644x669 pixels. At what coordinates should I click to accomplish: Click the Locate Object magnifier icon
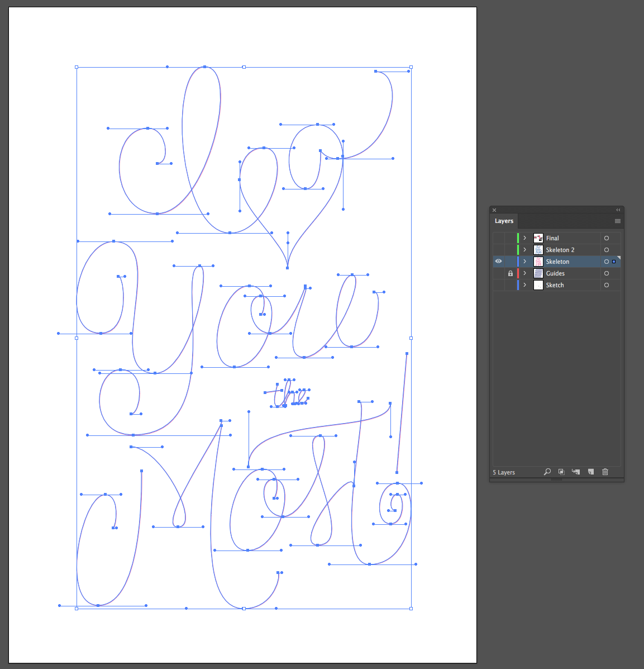coord(547,472)
